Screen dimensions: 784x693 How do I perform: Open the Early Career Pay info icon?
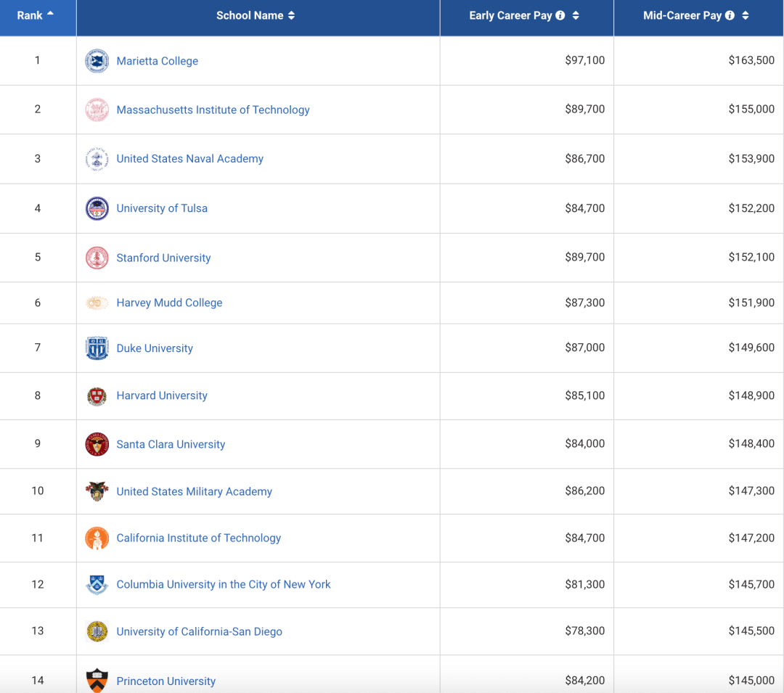pos(560,15)
